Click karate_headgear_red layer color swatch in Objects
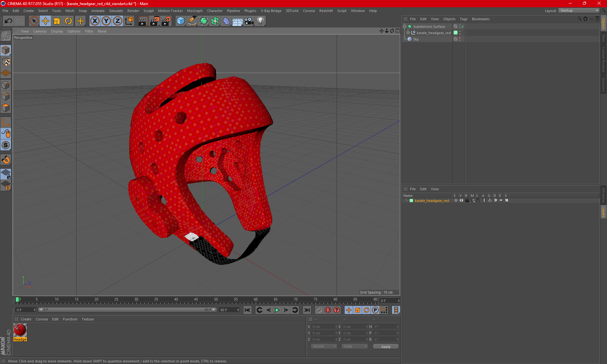This screenshot has width=607, height=364. (x=456, y=33)
